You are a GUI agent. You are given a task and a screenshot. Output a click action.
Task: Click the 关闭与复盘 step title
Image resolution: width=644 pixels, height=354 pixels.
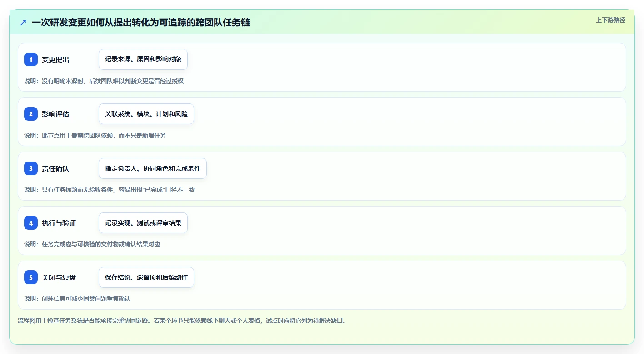pos(59,277)
